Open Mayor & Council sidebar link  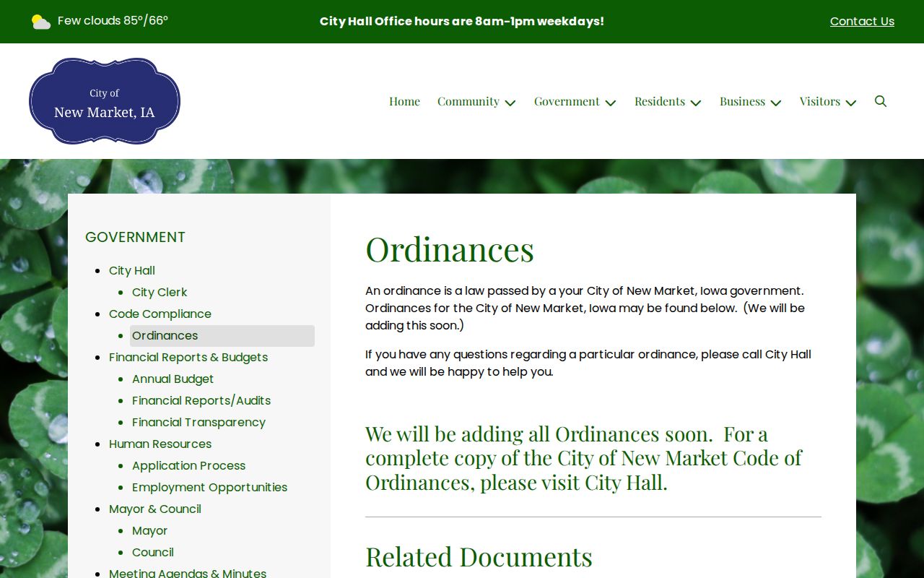pos(155,509)
